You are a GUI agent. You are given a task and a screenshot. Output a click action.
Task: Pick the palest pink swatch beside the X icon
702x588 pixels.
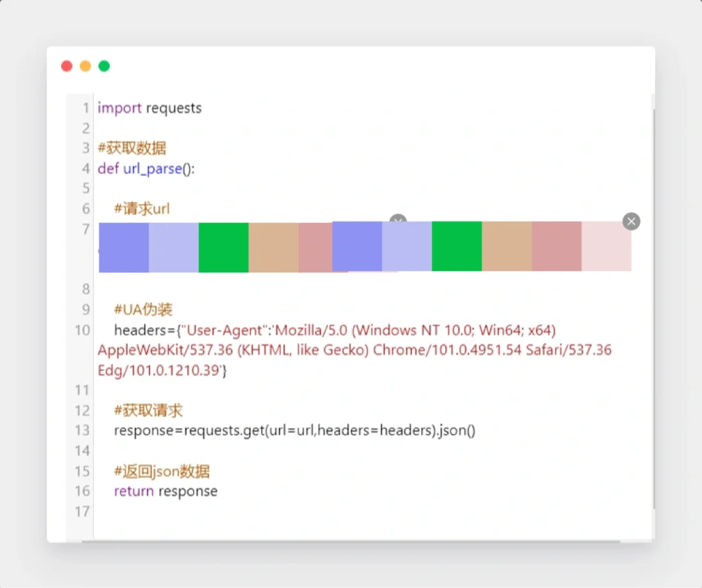606,246
